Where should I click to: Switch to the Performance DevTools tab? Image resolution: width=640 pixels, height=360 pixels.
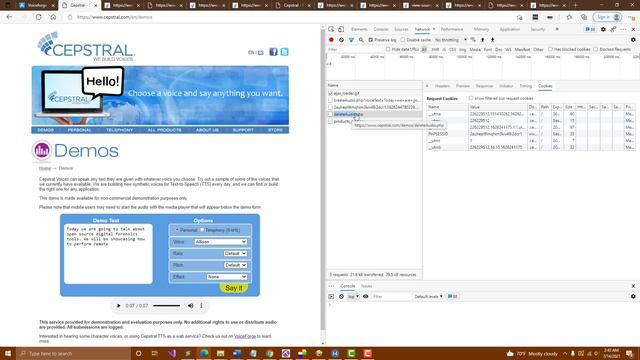tap(452, 29)
